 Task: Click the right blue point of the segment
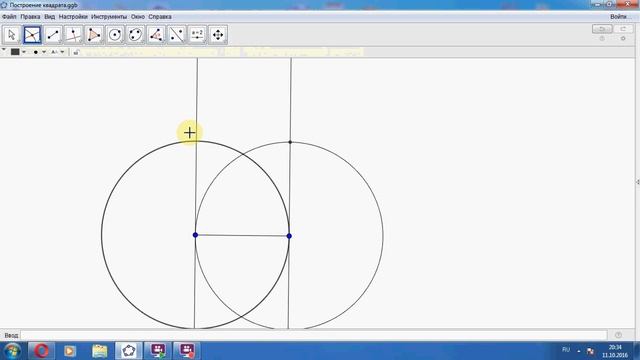289,236
